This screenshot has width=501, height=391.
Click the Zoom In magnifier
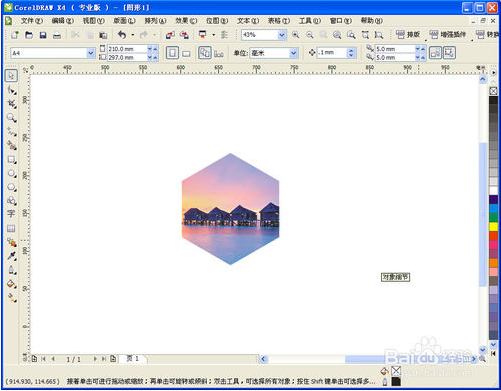tap(295, 35)
